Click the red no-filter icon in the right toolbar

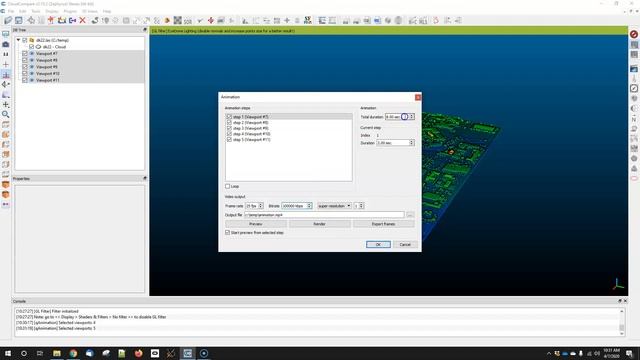coord(634,34)
